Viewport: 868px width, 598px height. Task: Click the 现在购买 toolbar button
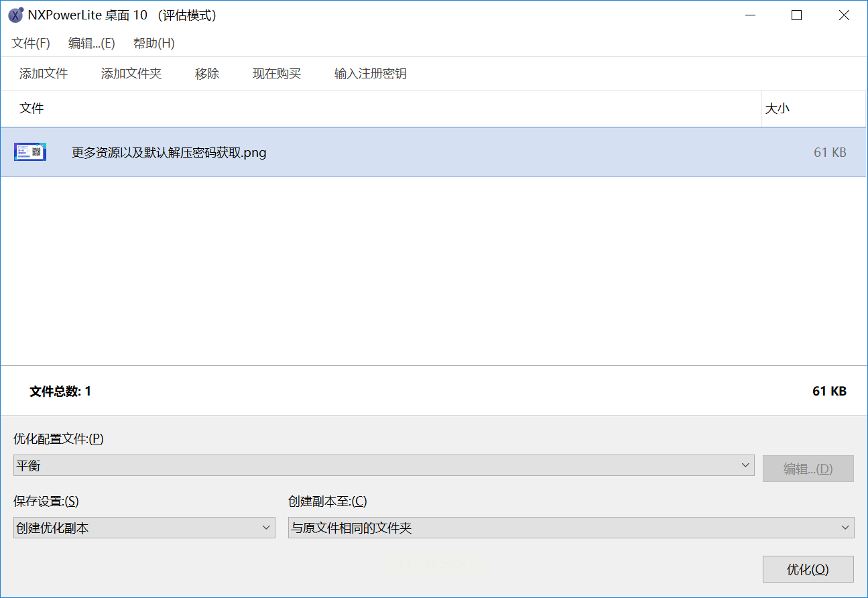(x=277, y=74)
